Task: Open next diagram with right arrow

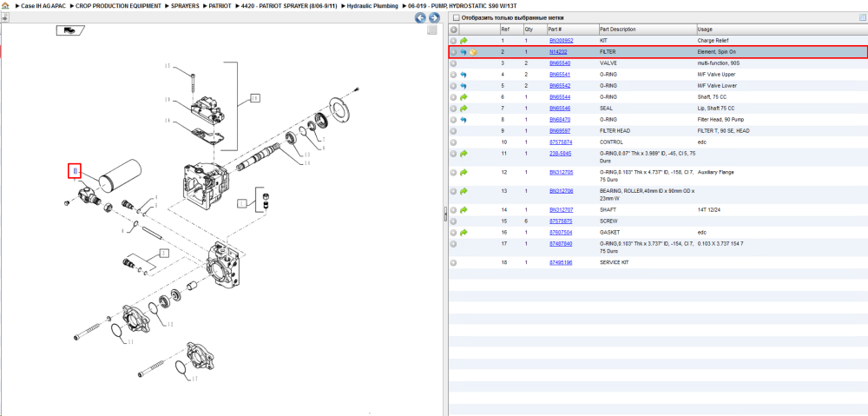Action: (x=435, y=17)
